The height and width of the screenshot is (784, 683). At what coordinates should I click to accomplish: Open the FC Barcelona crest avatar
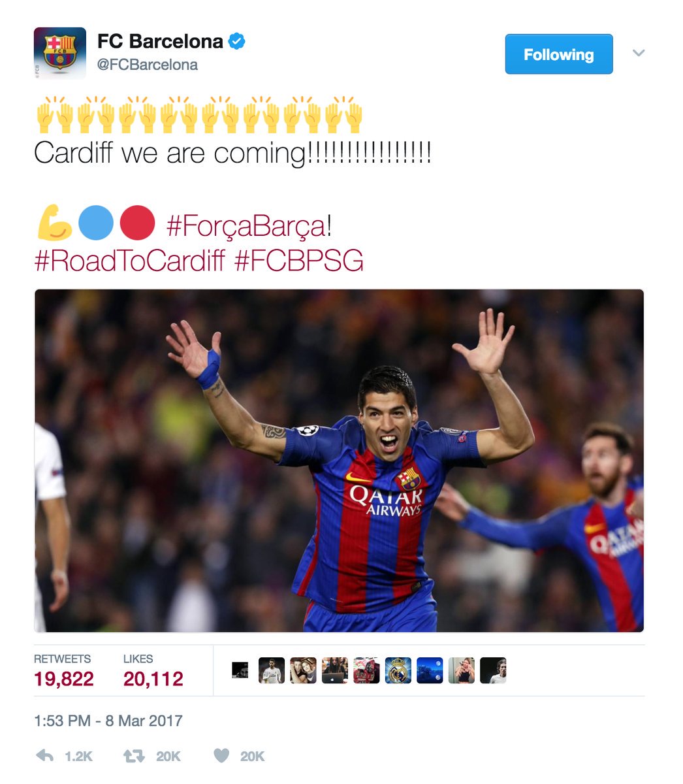coord(60,53)
